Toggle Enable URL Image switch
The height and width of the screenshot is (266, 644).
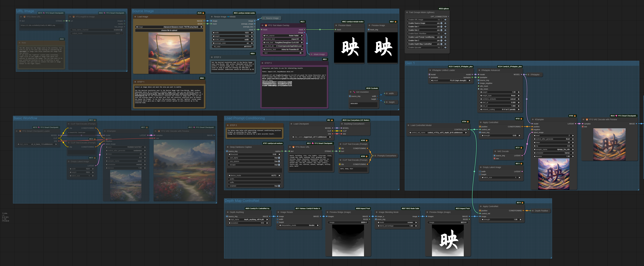point(441,20)
